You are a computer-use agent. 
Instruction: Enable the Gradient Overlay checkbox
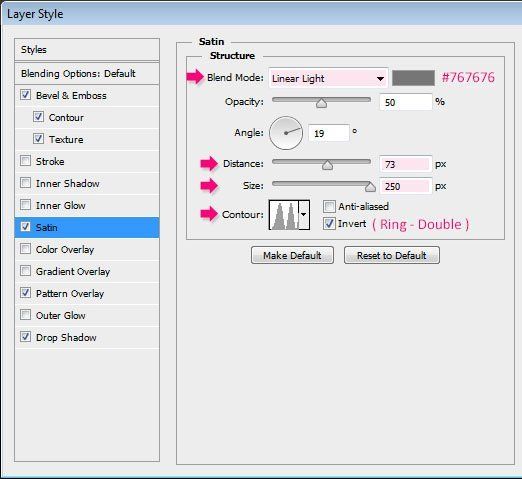click(26, 271)
